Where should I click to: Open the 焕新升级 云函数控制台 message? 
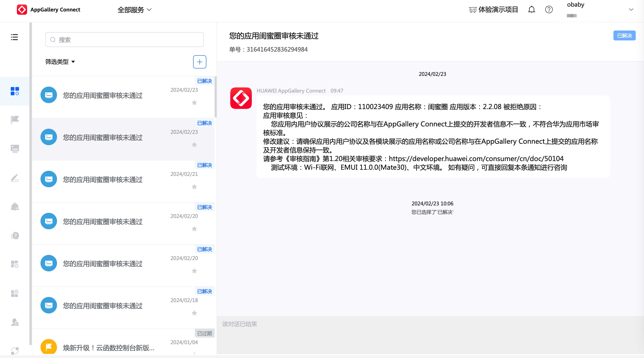108,347
